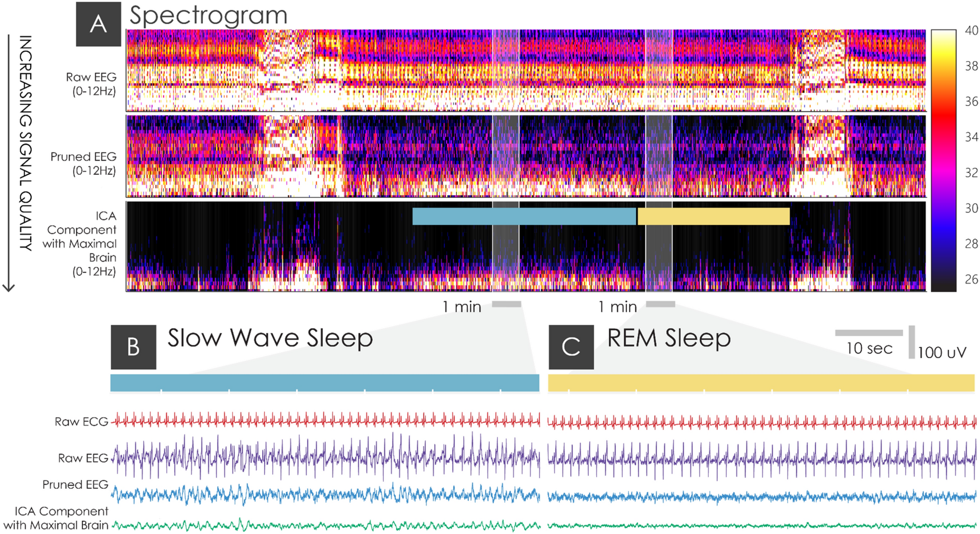This screenshot has width=980, height=534.
Task: Click the blue Pruned EEG trace in Slow Wave Sleep
Action: point(325,495)
